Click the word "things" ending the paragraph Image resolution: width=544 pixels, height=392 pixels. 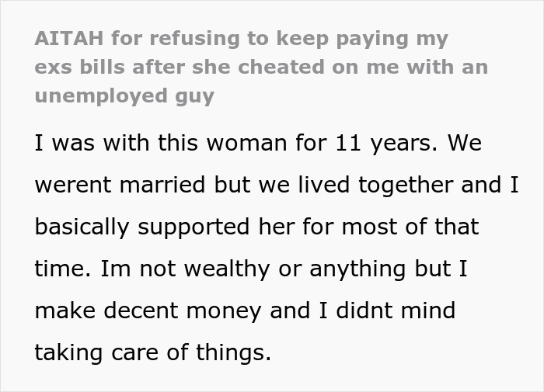tap(232, 353)
